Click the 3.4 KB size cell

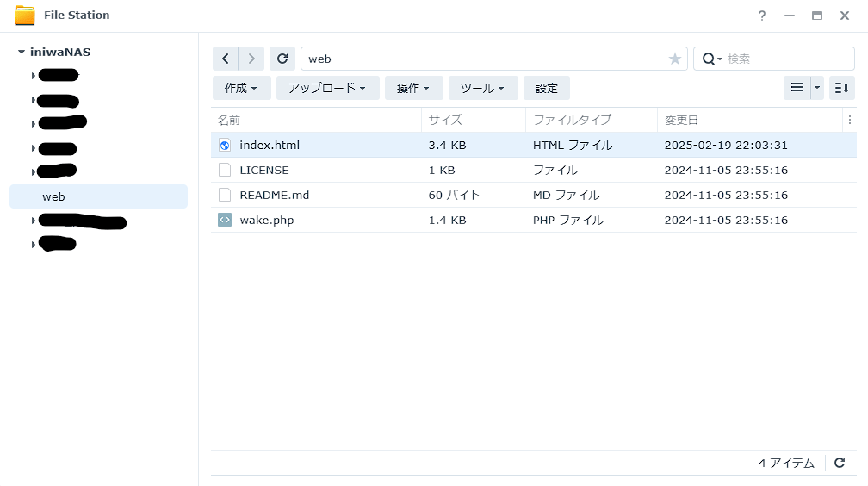click(447, 145)
